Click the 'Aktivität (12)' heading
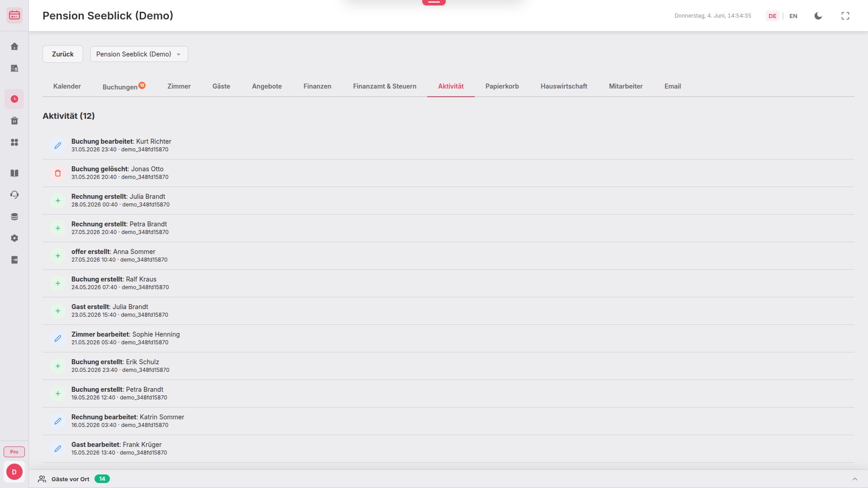Viewport: 868px width, 488px height. tap(69, 116)
